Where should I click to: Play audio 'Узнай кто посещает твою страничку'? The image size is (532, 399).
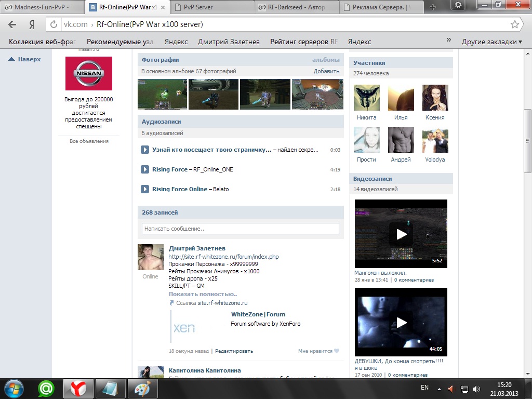coord(145,150)
